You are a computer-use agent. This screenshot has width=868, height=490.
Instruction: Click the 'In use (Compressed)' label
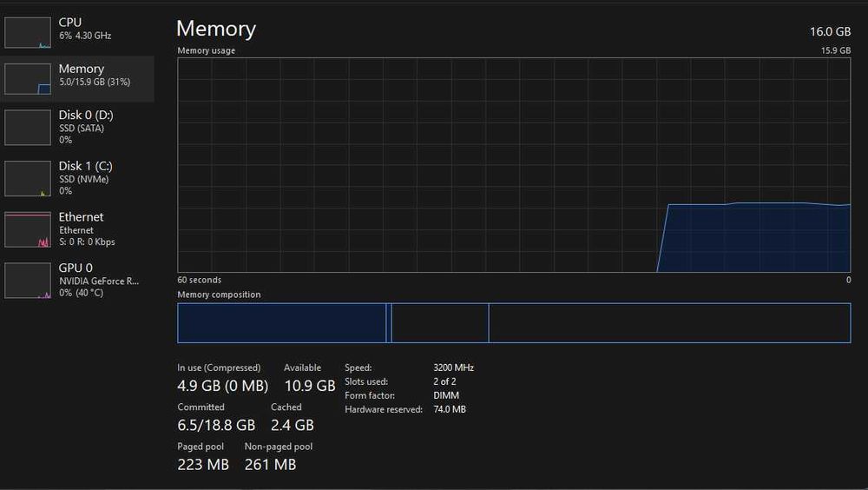pos(219,367)
